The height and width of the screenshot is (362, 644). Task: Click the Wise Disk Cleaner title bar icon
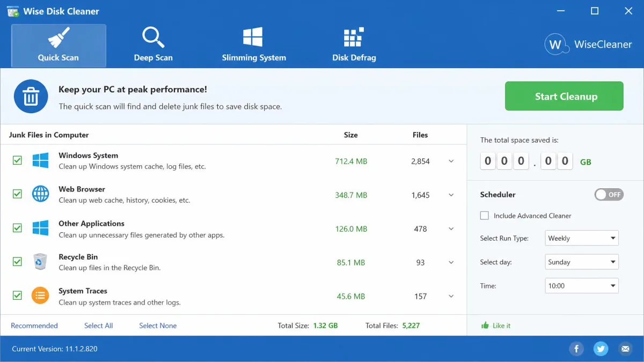(13, 11)
